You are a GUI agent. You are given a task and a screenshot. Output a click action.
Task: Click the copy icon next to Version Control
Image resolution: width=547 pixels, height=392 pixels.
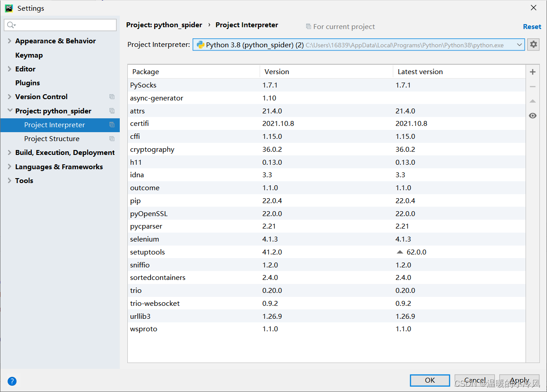pos(112,97)
